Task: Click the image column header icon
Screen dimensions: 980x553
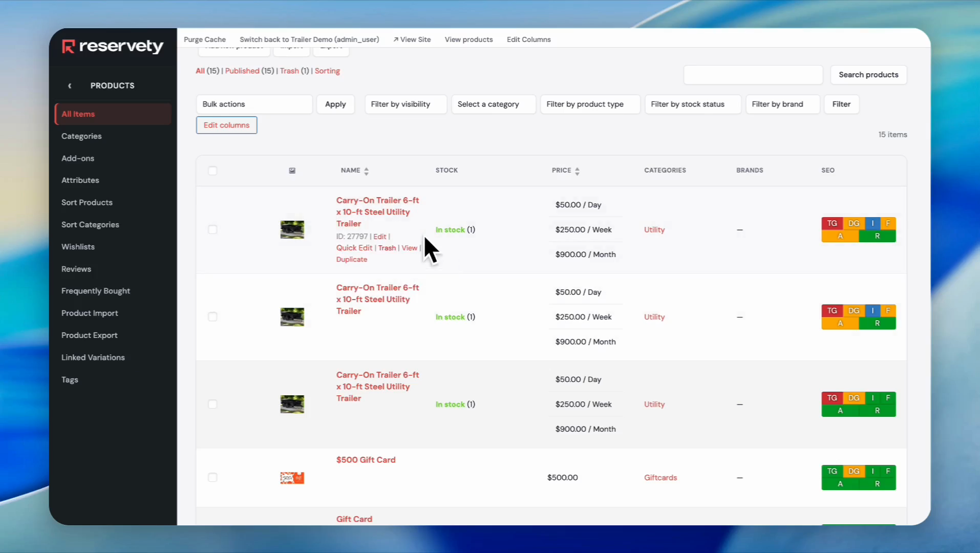Action: (x=292, y=171)
